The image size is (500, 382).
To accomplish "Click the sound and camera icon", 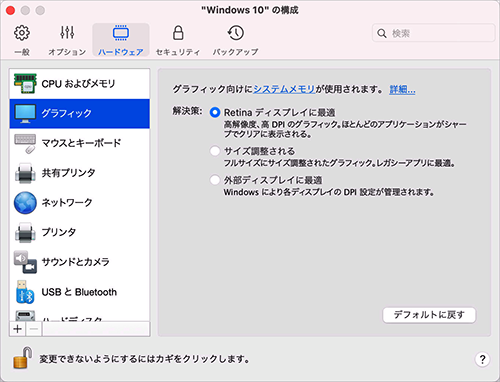I will tap(25, 262).
